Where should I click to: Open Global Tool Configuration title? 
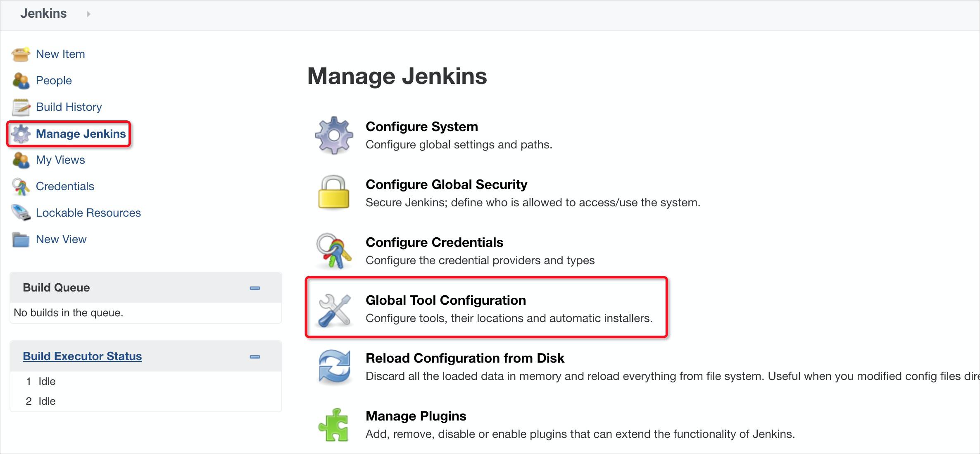click(446, 300)
